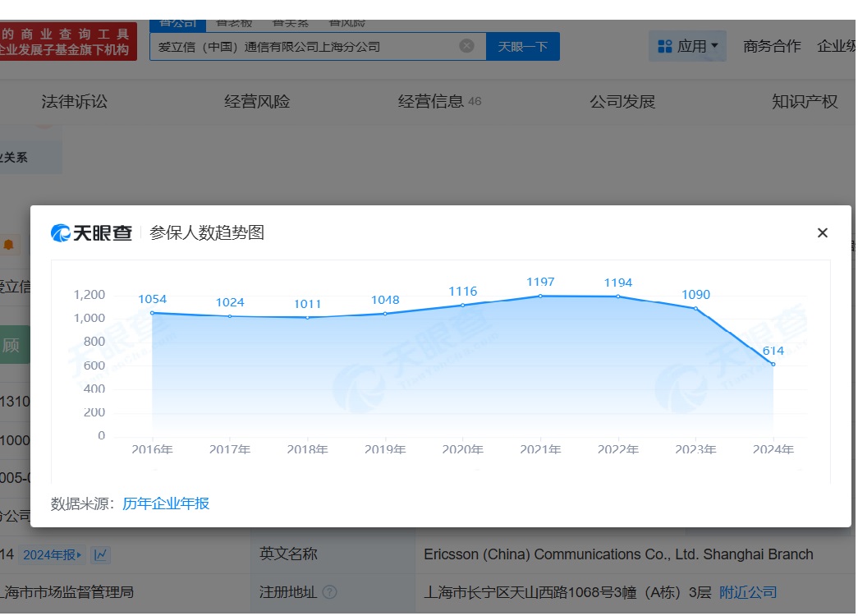The image size is (858, 616).
Task: Click the 2020年 x-axis label
Action: [x=463, y=449]
